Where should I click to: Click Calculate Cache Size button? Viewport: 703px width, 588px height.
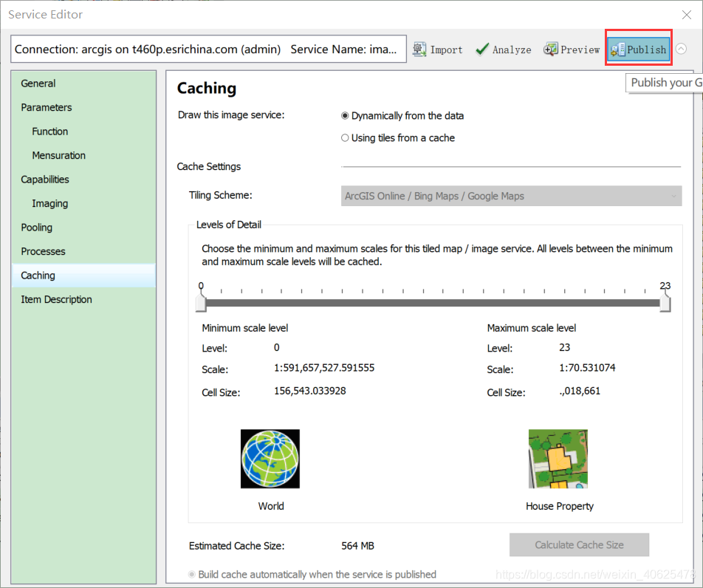pos(579,545)
